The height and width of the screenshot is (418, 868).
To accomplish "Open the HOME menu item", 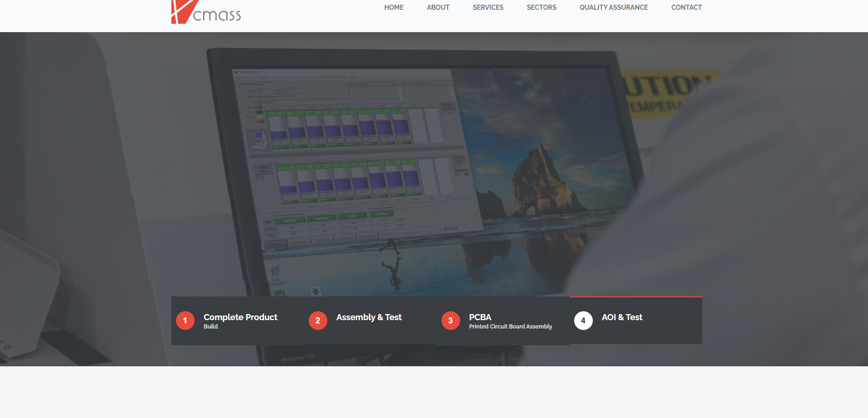I will click(394, 7).
